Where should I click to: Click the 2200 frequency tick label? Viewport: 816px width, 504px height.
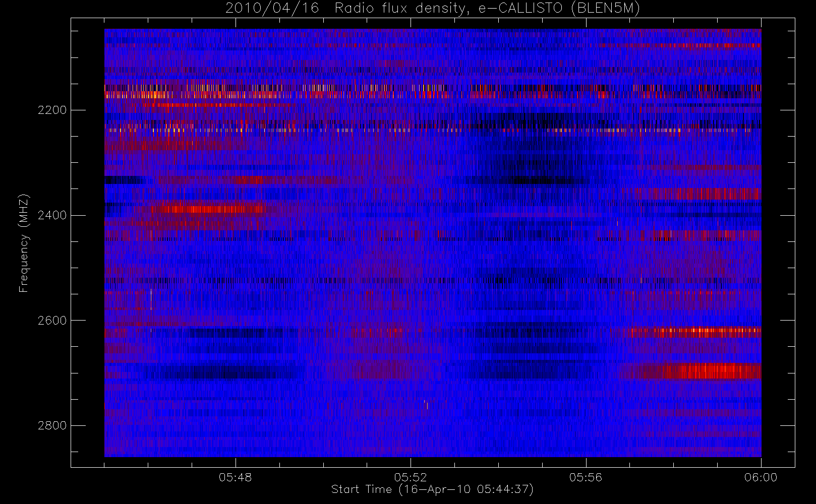(52, 110)
